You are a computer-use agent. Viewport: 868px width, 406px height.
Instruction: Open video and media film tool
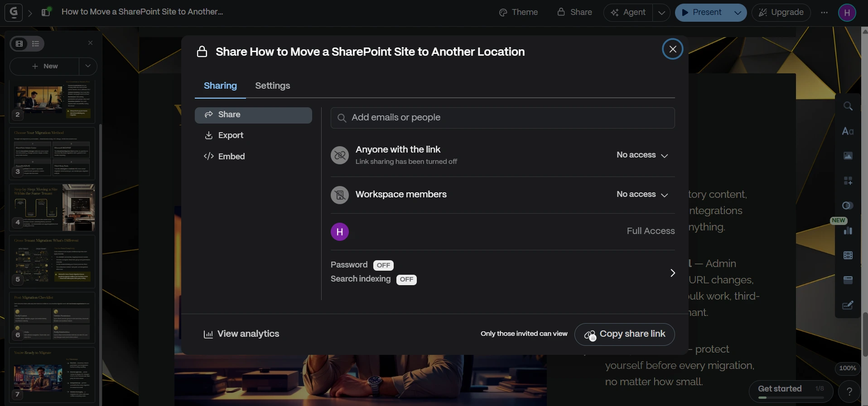848,256
